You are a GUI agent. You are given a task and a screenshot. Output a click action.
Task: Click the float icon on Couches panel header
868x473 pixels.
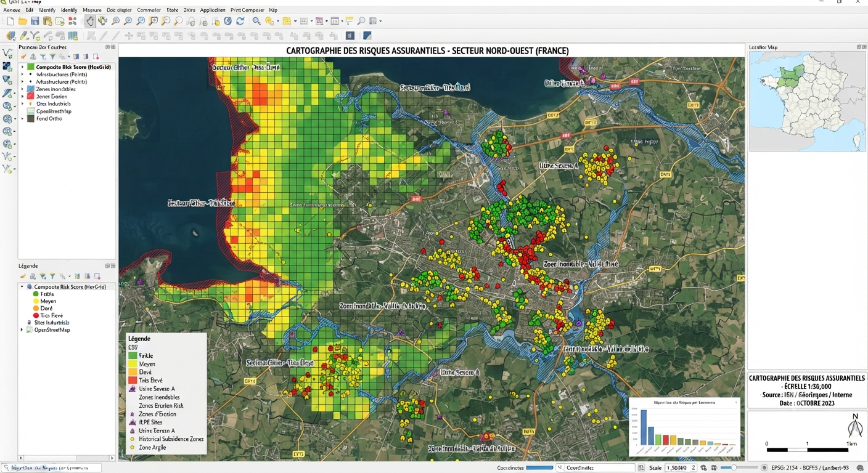(x=107, y=47)
